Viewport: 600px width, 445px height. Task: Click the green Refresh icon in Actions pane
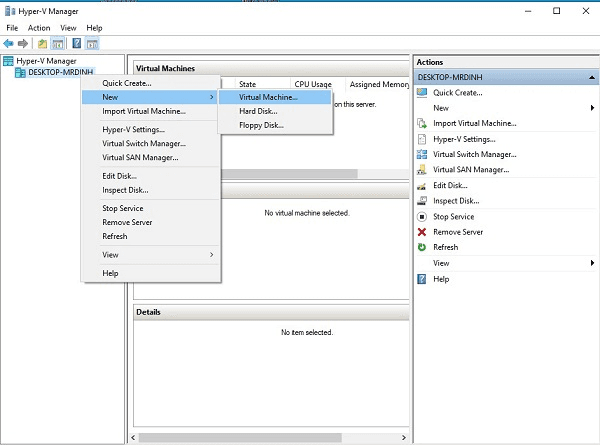(x=422, y=247)
